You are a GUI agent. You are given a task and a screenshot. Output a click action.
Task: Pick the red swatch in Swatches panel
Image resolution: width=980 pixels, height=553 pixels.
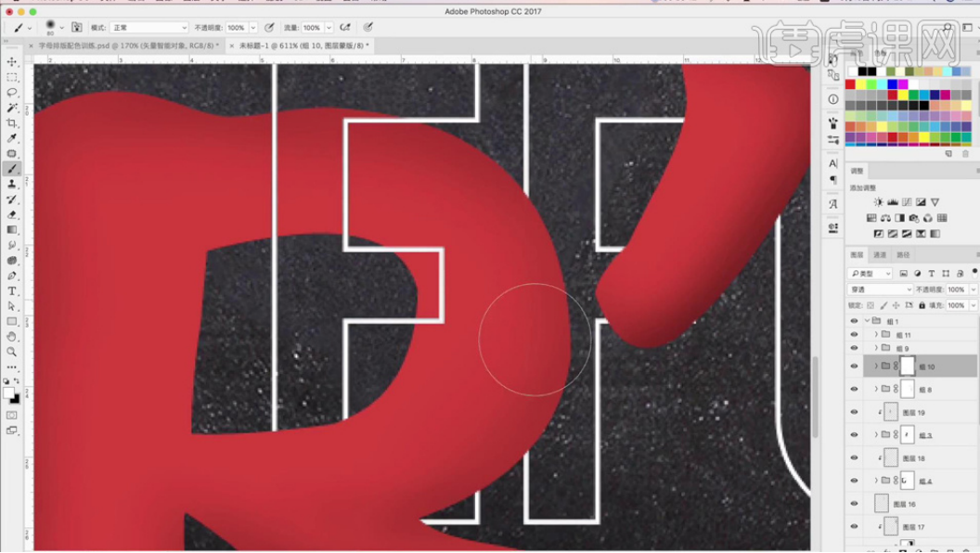(x=851, y=84)
